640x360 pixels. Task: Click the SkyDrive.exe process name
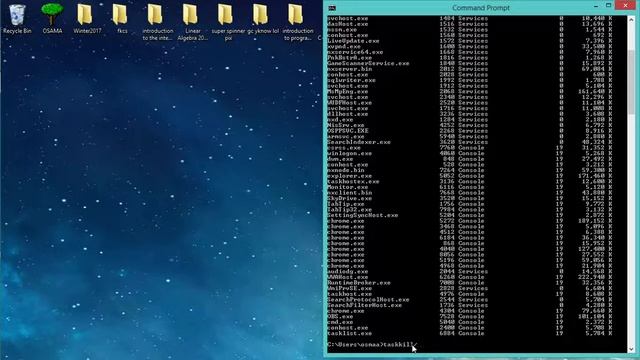pos(349,198)
